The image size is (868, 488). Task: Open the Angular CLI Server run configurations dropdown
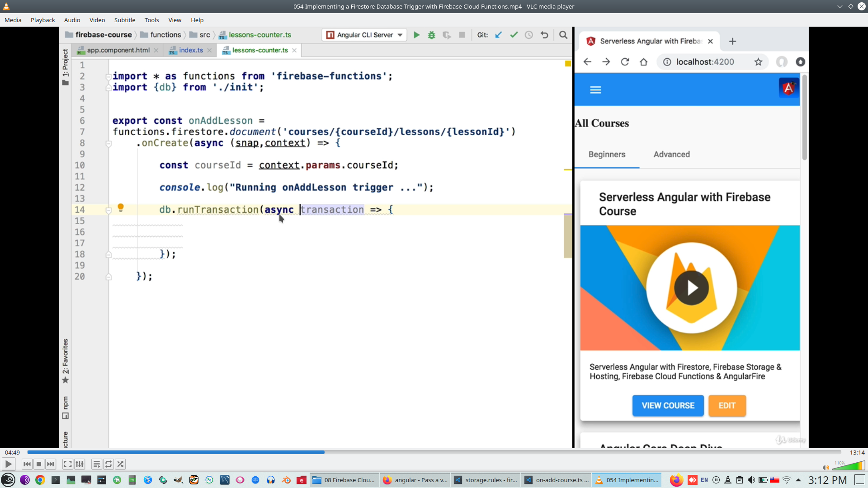click(x=399, y=35)
